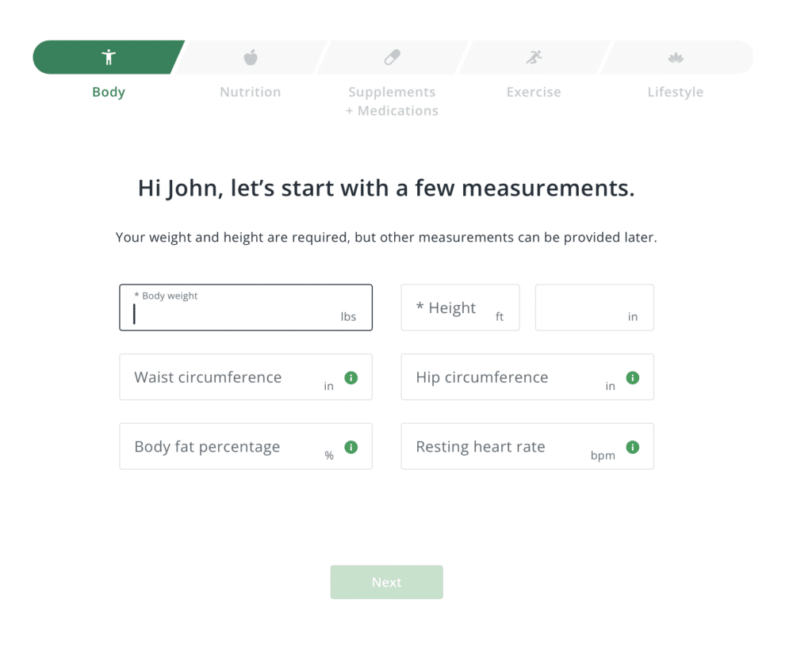Screen dimensions: 812x645
Task: Select the Body step label
Action: coord(109,92)
